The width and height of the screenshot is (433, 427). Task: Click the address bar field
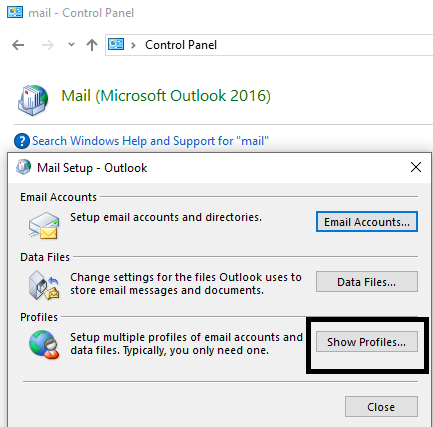tap(269, 45)
